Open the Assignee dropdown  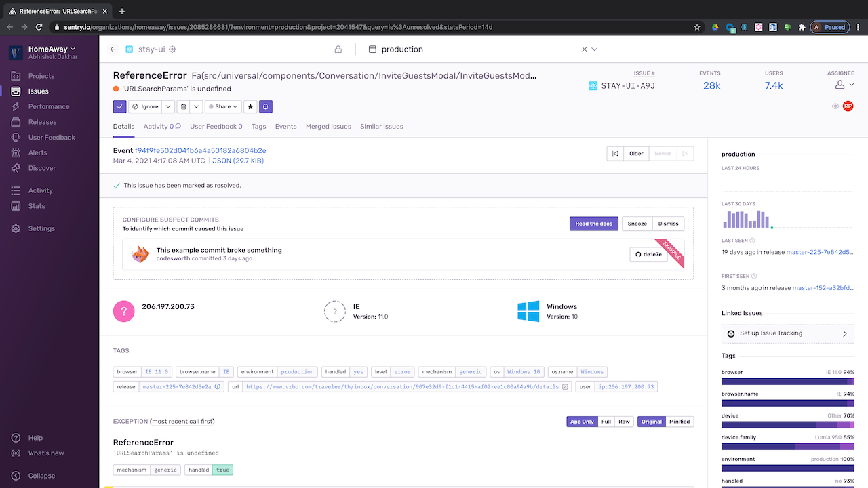pos(844,85)
